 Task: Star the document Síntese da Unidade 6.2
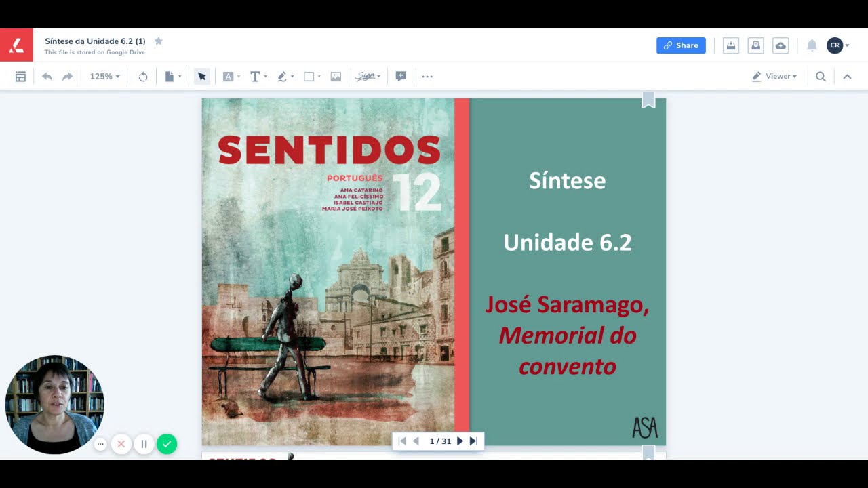159,41
